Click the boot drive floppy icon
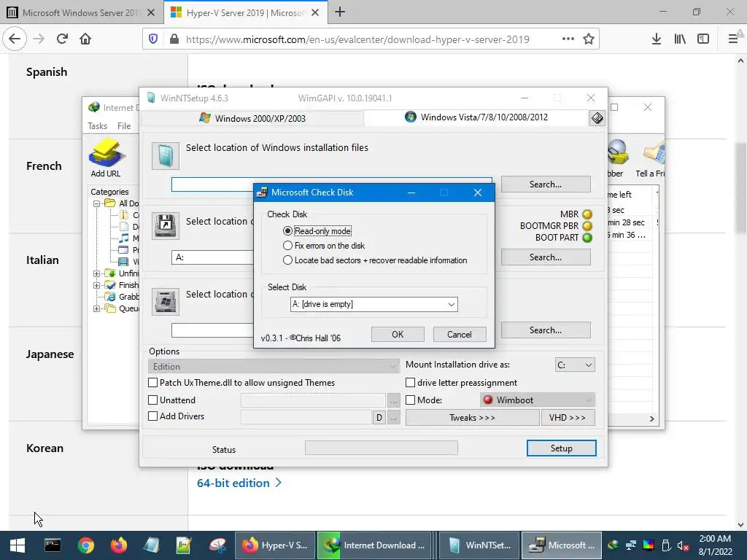The height and width of the screenshot is (560, 747). [166, 226]
